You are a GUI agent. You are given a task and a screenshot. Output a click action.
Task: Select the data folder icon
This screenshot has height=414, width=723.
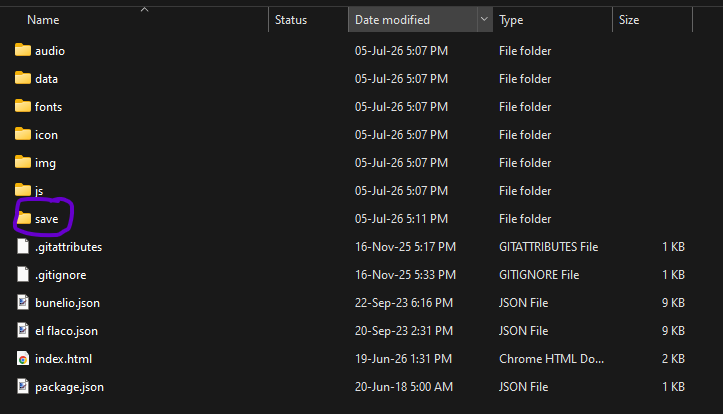[23, 78]
